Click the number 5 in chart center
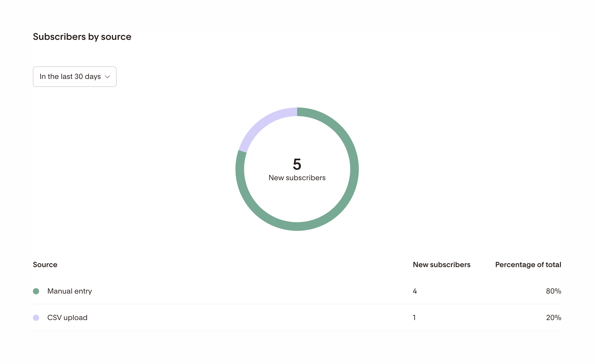This screenshot has width=594, height=364. click(x=297, y=164)
